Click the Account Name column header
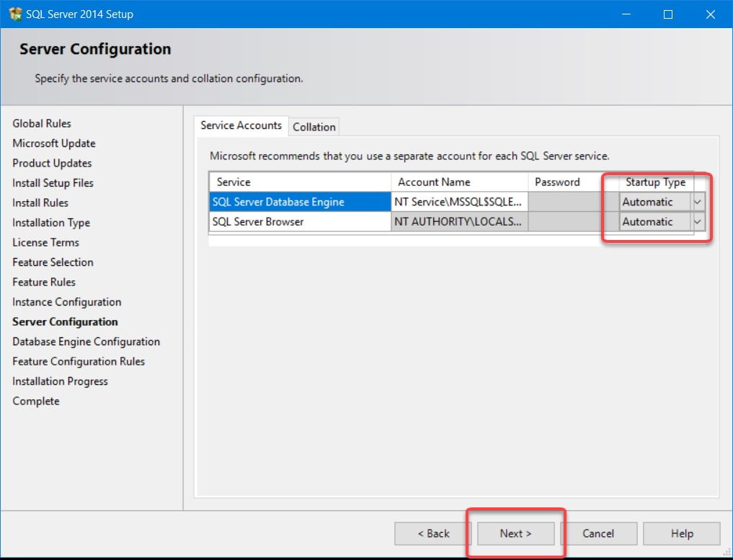Screen dimensions: 733x560 pyautogui.click(x=460, y=182)
